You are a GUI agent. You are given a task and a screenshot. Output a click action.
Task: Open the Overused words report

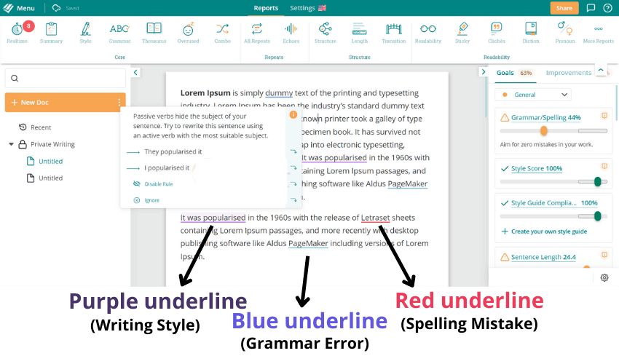(x=188, y=31)
